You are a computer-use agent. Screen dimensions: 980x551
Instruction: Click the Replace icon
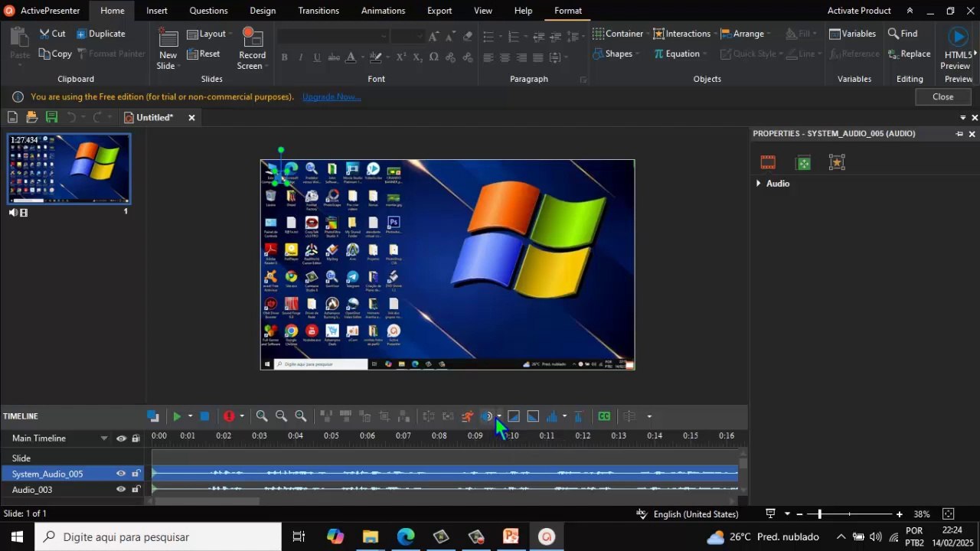(x=893, y=54)
